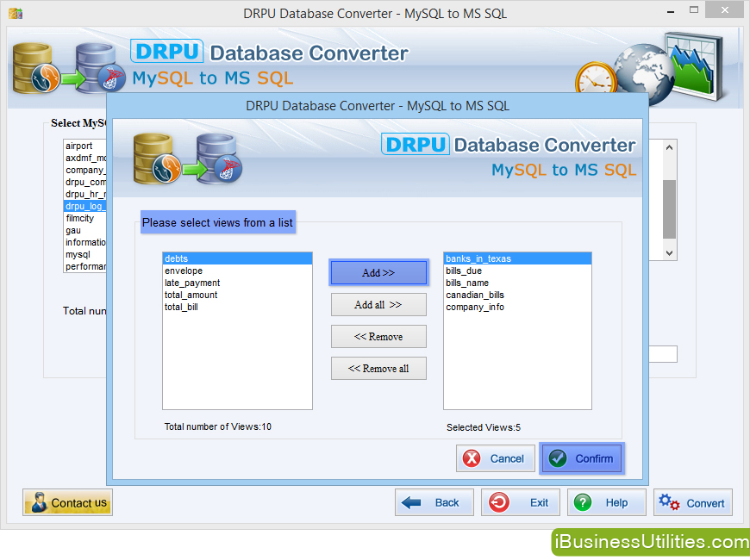Click the << Remove all button
This screenshot has width=750, height=560.
tap(378, 368)
